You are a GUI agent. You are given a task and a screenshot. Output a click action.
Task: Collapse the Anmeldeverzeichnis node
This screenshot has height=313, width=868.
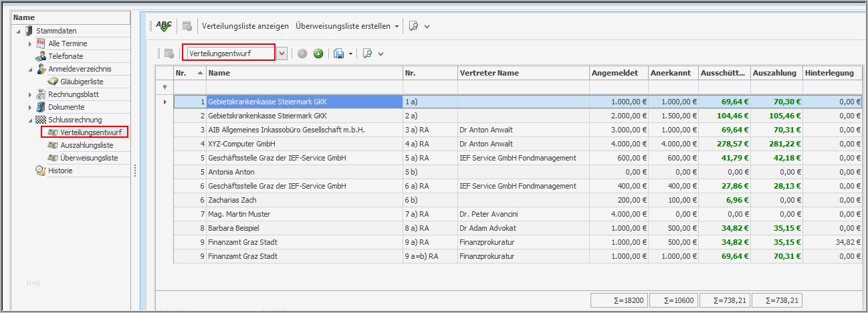click(x=30, y=70)
